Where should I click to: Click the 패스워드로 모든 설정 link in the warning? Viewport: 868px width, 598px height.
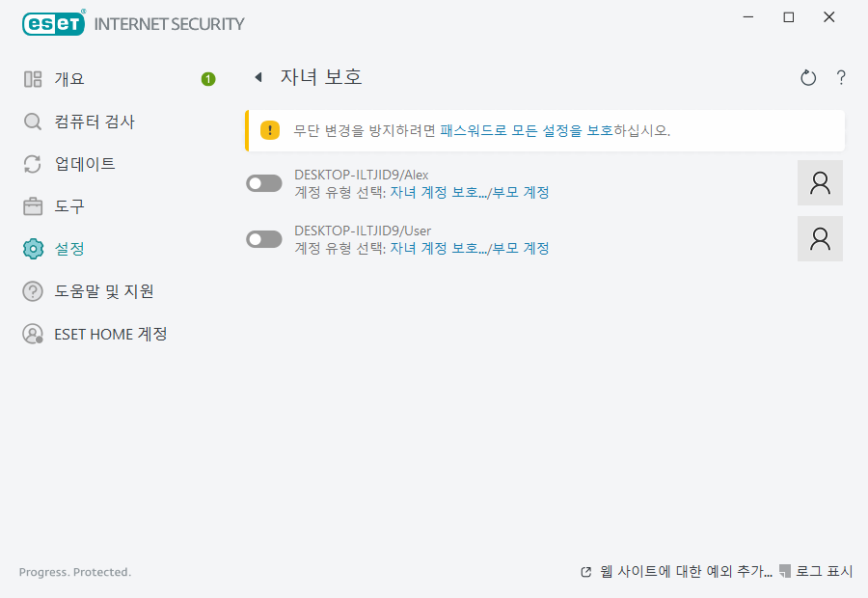pyautogui.click(x=511, y=130)
